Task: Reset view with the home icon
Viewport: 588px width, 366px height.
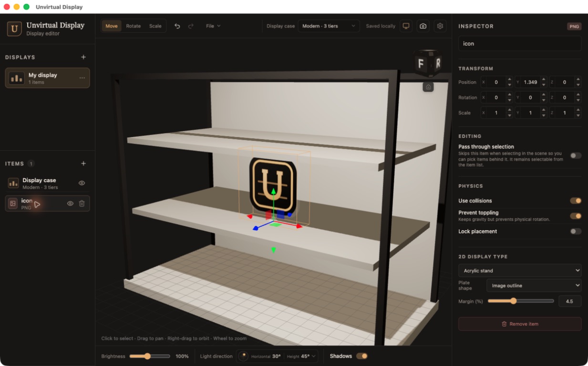Action: pos(428,87)
